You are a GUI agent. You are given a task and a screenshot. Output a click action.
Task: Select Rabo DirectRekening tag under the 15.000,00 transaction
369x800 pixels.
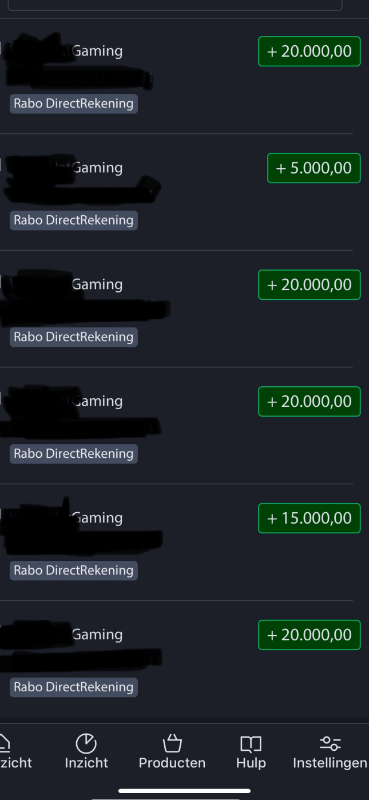pyautogui.click(x=73, y=570)
